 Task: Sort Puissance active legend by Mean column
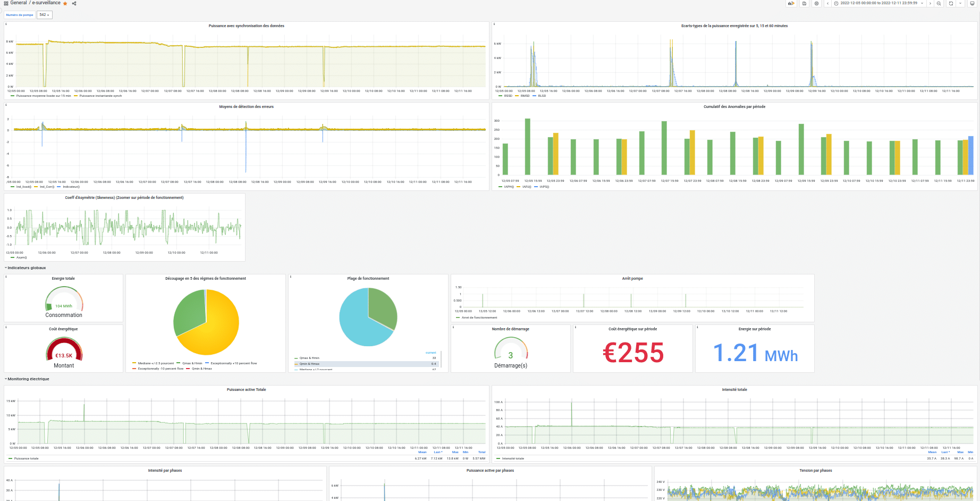pos(423,453)
